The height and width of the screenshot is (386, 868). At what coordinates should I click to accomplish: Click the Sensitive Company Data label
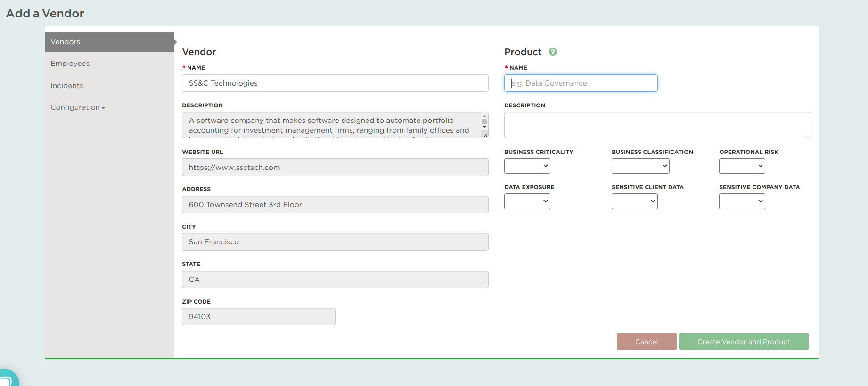point(760,187)
